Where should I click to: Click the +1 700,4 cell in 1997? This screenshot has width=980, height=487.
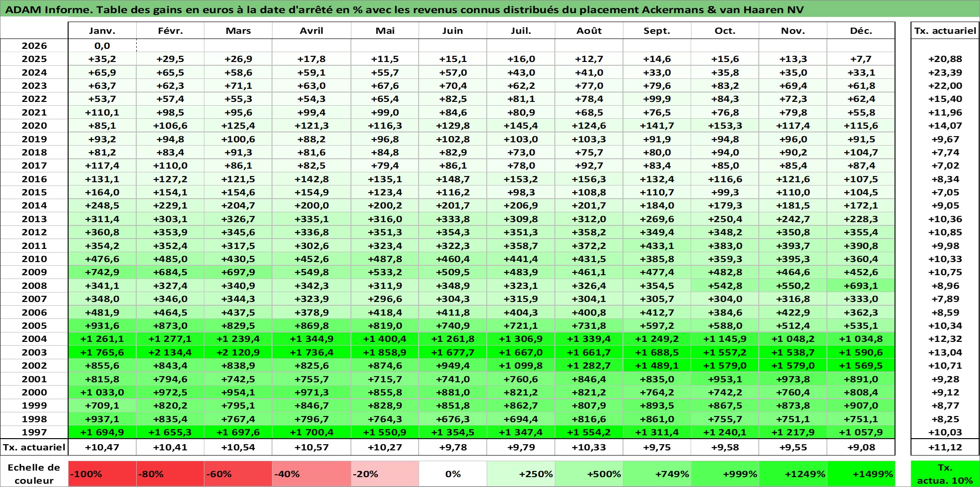click(x=311, y=432)
